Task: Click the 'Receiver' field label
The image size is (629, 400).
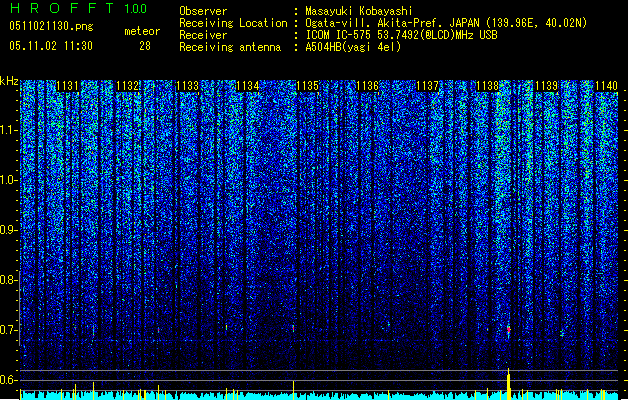Action: [203, 35]
